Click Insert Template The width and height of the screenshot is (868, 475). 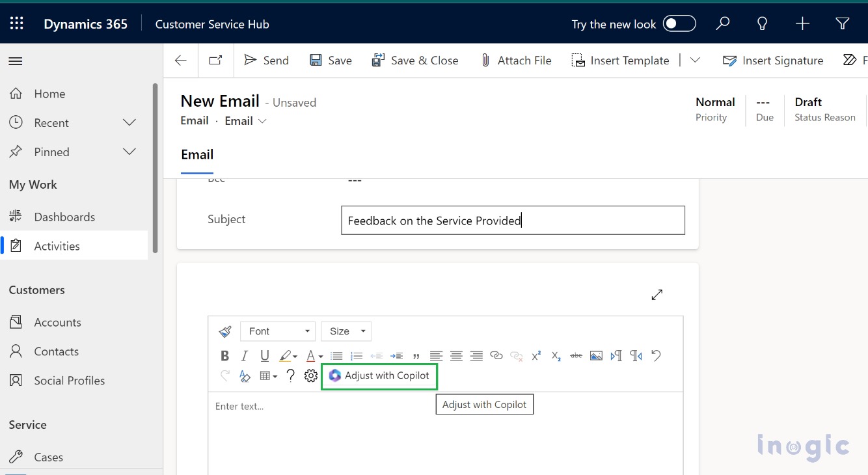click(620, 61)
